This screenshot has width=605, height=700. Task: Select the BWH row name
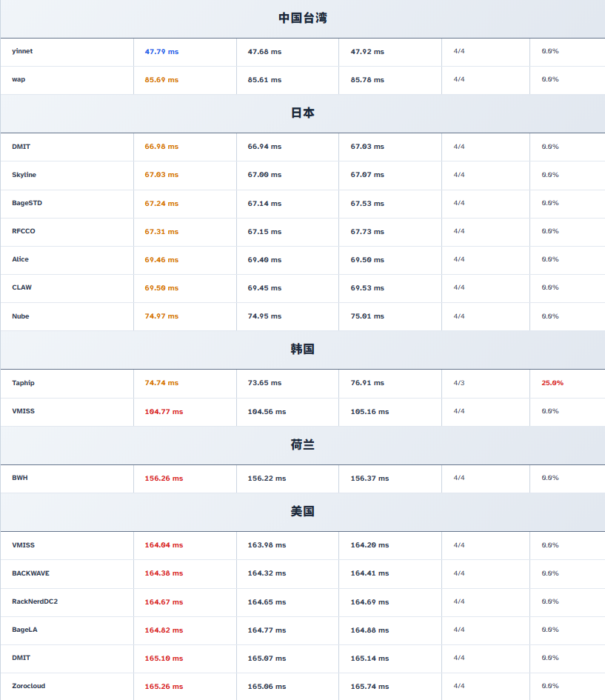click(20, 478)
